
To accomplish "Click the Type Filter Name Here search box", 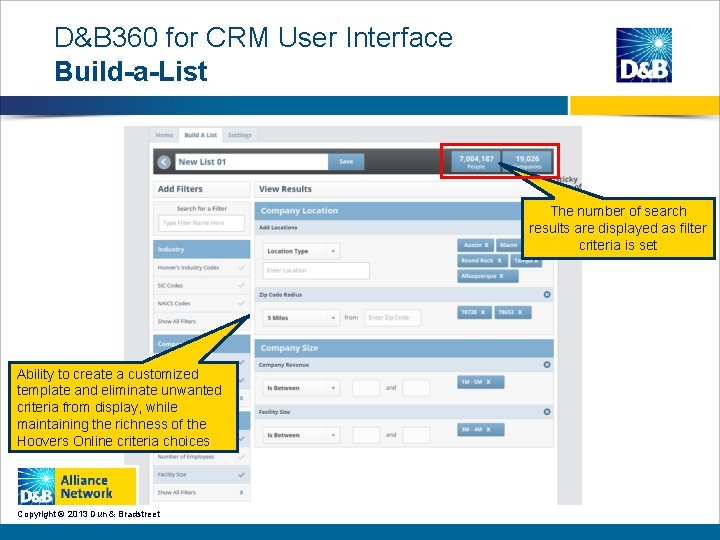I will click(202, 223).
